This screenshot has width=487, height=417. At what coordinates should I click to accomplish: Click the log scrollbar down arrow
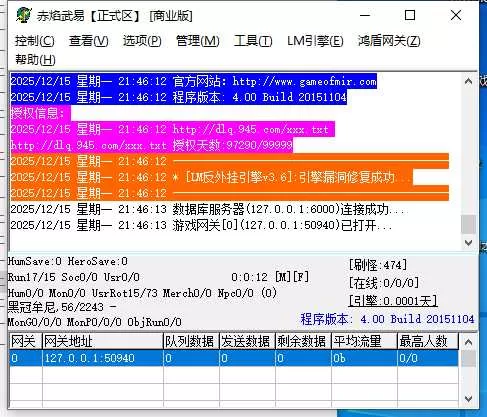468,243
